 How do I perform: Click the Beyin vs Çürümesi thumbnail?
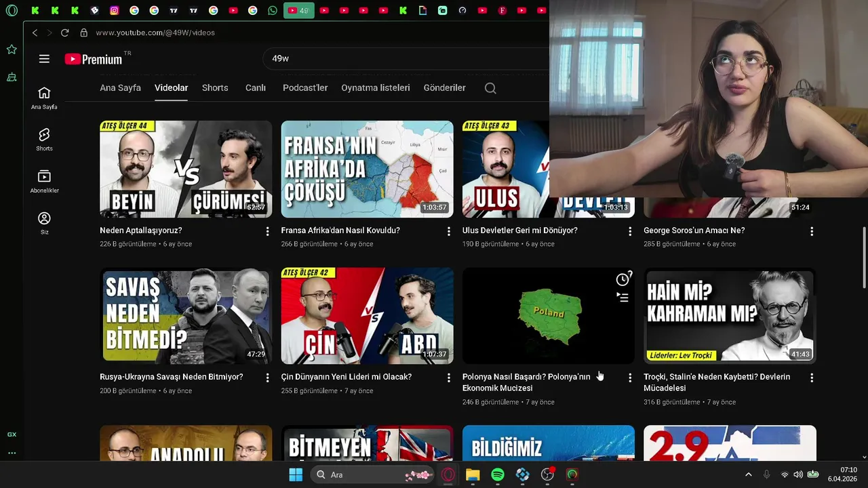coord(186,169)
